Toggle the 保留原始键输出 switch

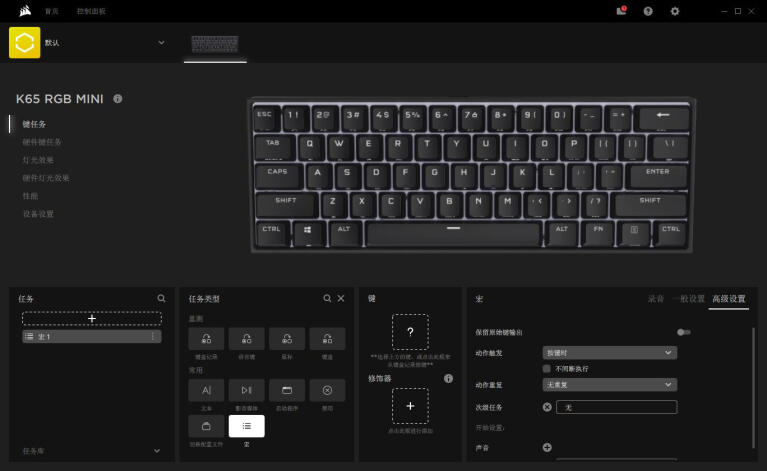[683, 332]
